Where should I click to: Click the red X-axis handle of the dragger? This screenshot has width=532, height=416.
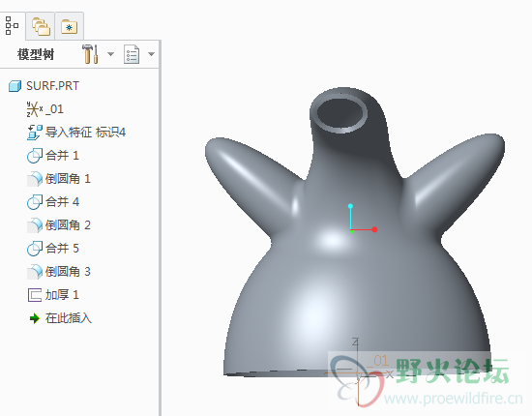374,229
